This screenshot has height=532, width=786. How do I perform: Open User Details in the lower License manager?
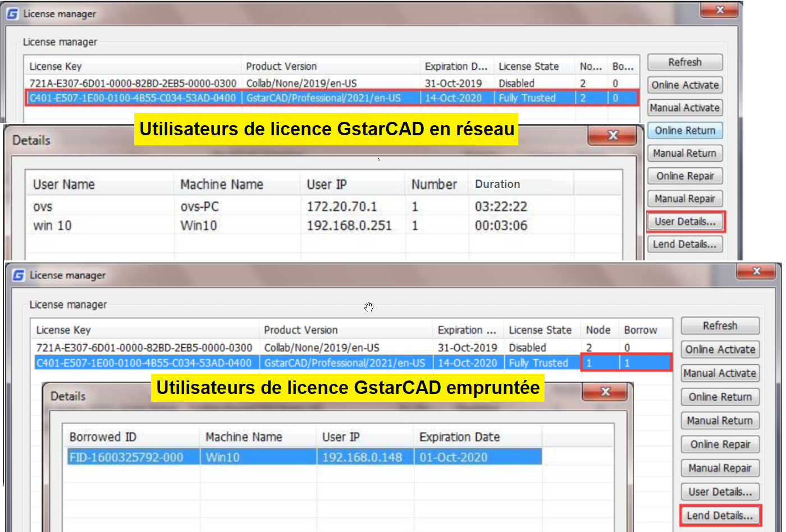[720, 492]
